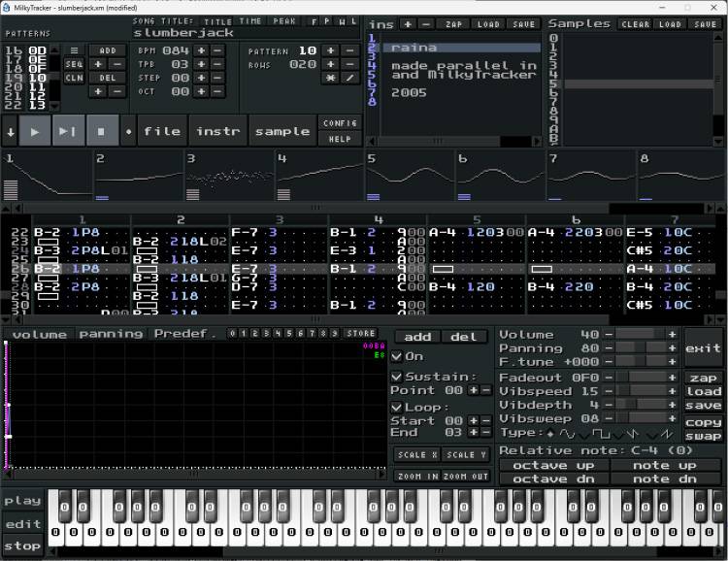
Task: Add an envelope point with add button
Action: pyautogui.click(x=417, y=337)
